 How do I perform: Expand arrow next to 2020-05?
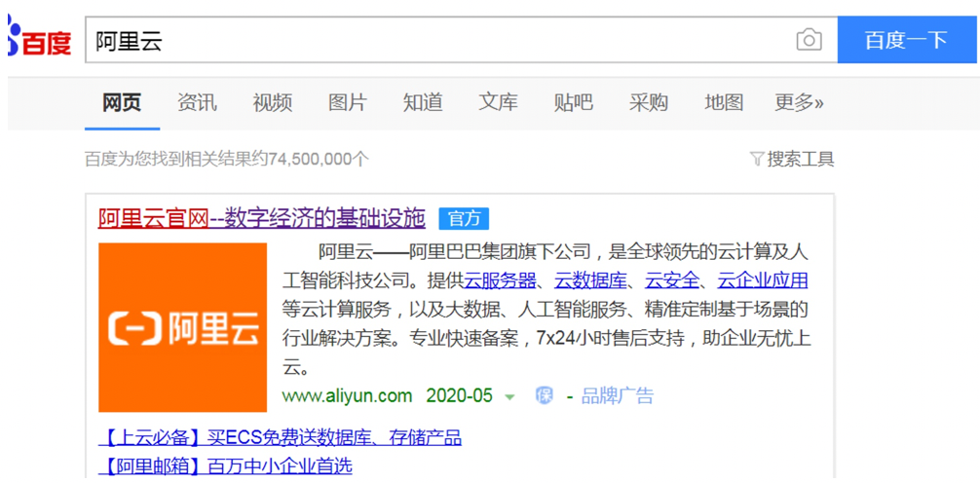point(510,396)
